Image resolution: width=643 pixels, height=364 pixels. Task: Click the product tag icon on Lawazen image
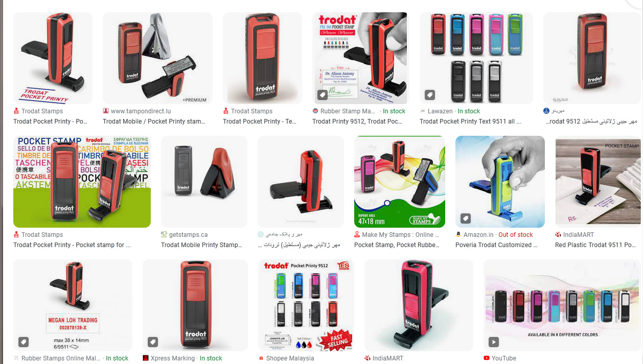click(430, 95)
